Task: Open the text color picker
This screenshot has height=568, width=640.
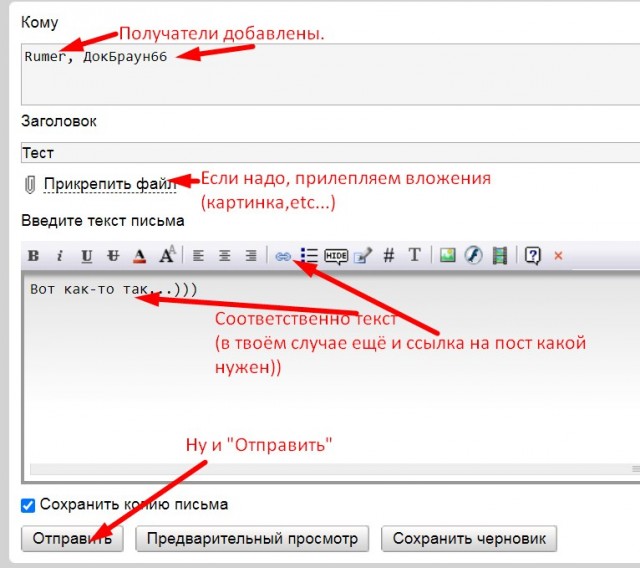Action: click(x=140, y=256)
